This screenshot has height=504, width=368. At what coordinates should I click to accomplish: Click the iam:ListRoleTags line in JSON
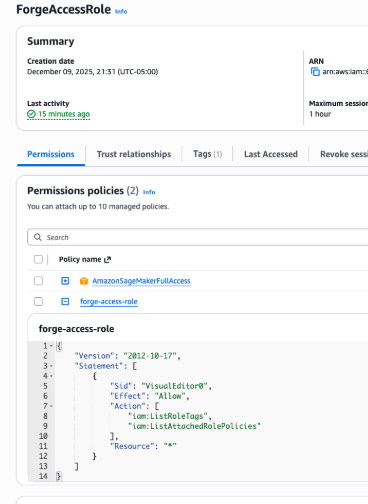pos(170,416)
